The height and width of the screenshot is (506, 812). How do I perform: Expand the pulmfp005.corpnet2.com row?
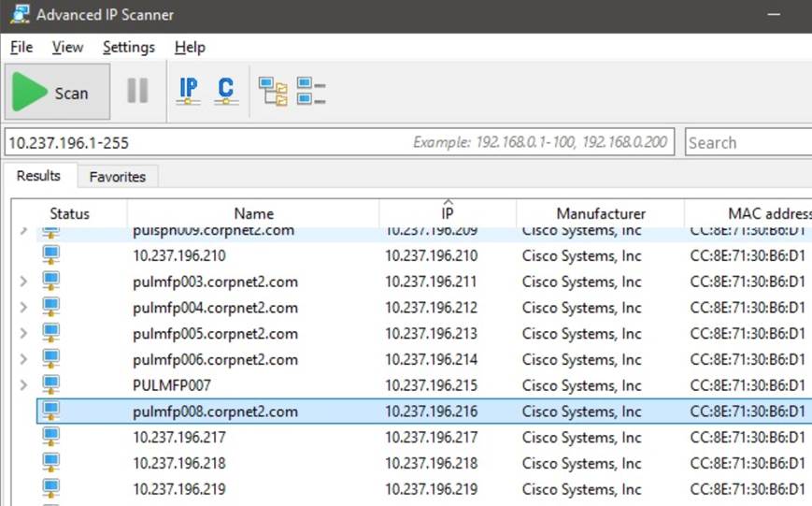(x=23, y=333)
